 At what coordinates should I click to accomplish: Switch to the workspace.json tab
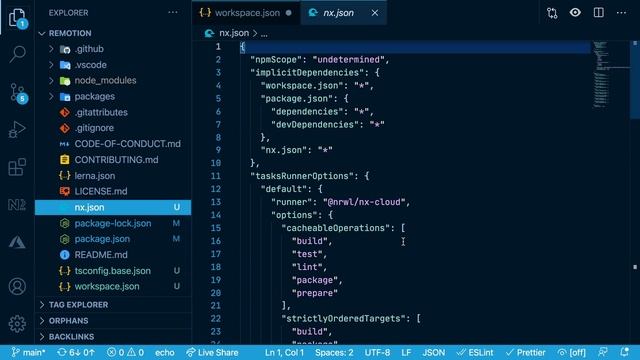(246, 13)
